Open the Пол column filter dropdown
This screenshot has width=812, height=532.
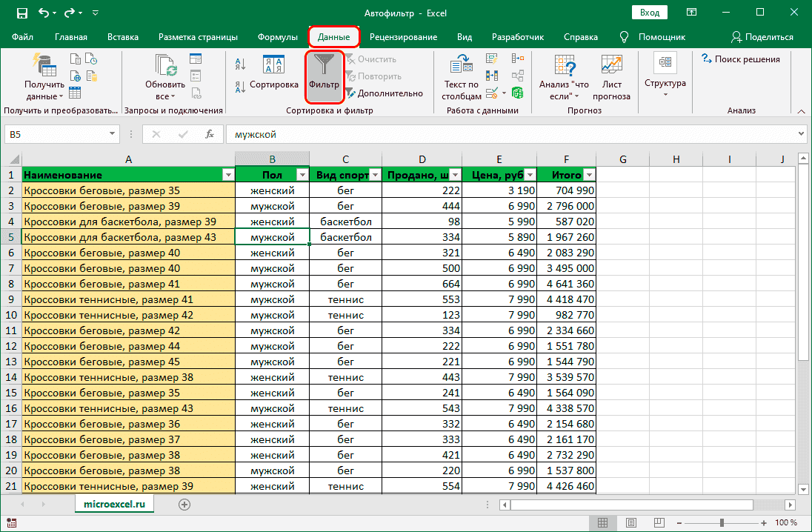(302, 175)
